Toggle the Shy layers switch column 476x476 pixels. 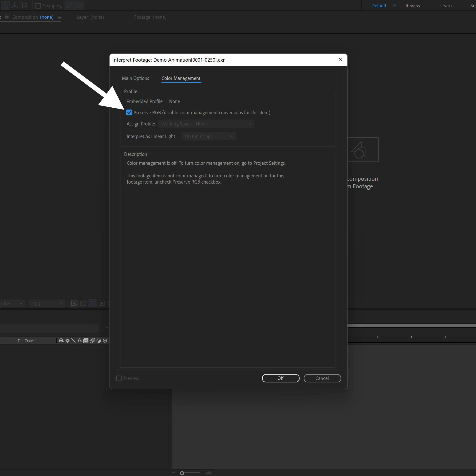[x=61, y=341]
